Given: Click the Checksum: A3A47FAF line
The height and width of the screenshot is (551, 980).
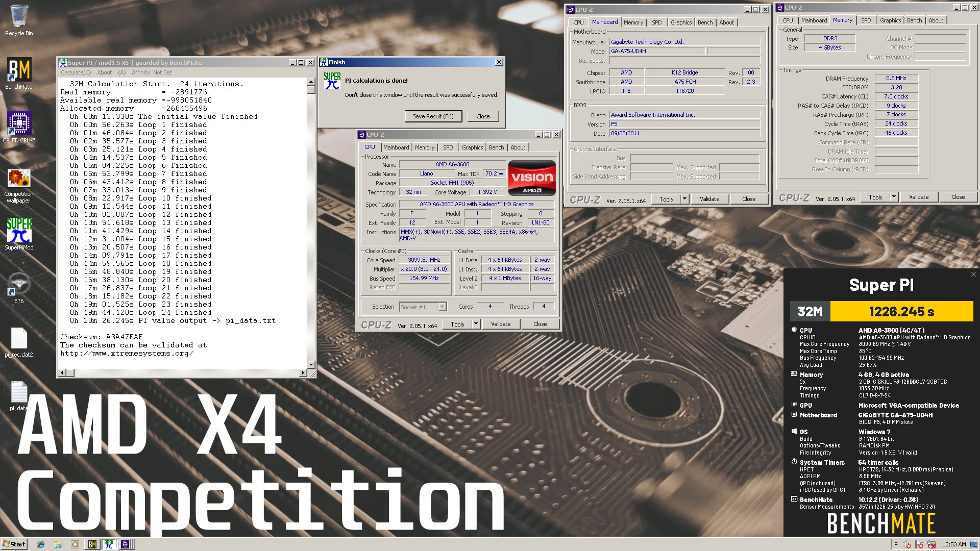Looking at the screenshot, I should [102, 337].
